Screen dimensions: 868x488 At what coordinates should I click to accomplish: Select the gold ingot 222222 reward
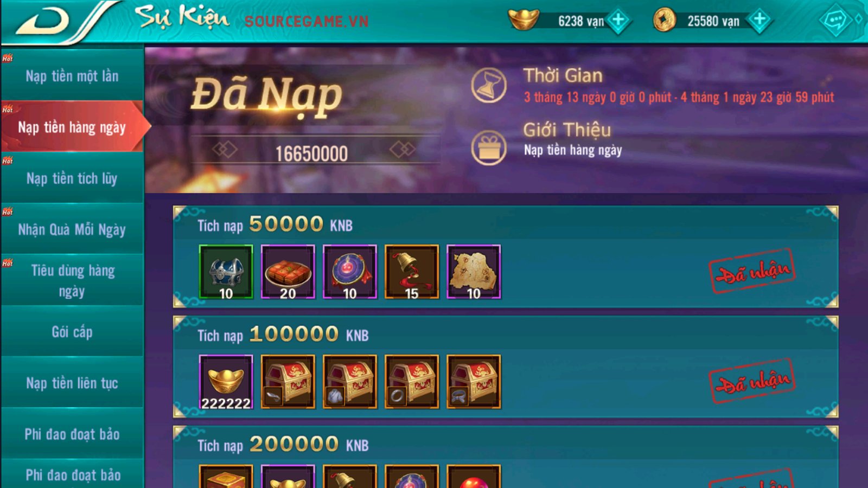(x=226, y=382)
